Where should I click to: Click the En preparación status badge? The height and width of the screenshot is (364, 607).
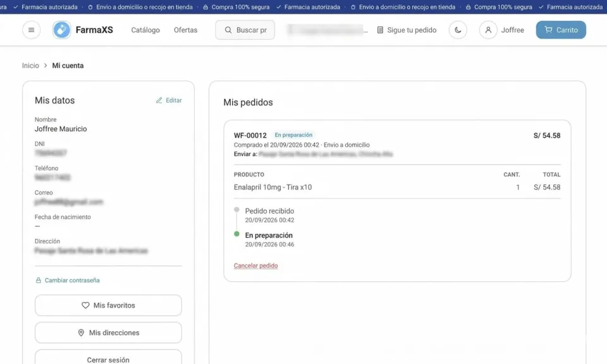coord(293,135)
